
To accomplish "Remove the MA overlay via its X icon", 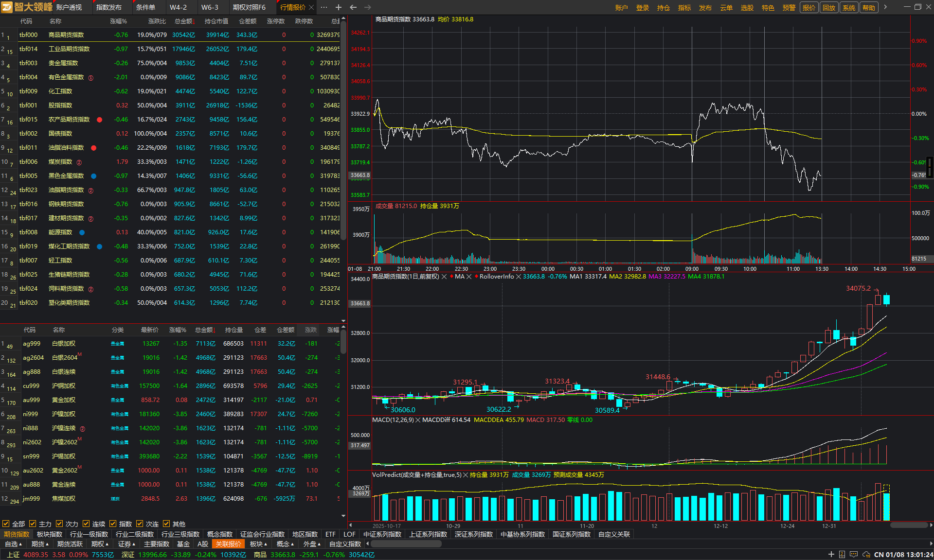I will 469,277.
